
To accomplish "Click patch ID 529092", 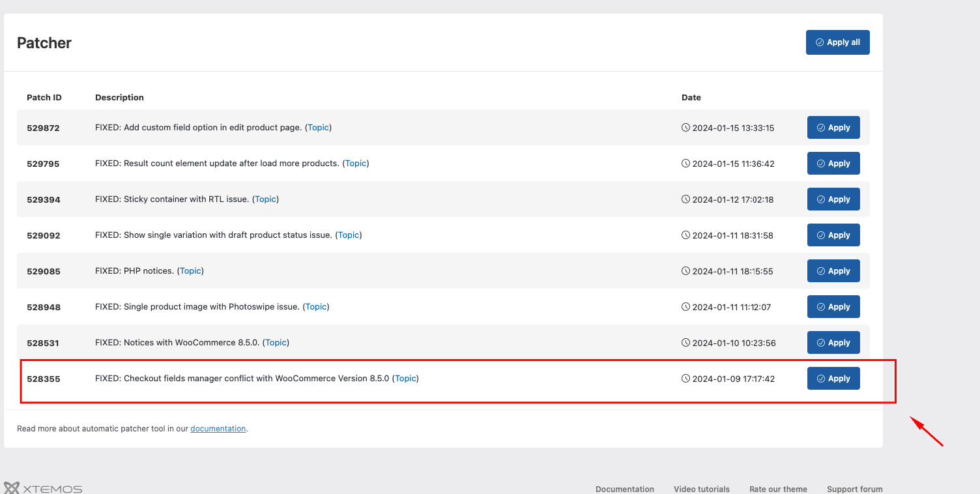I will (x=43, y=236).
